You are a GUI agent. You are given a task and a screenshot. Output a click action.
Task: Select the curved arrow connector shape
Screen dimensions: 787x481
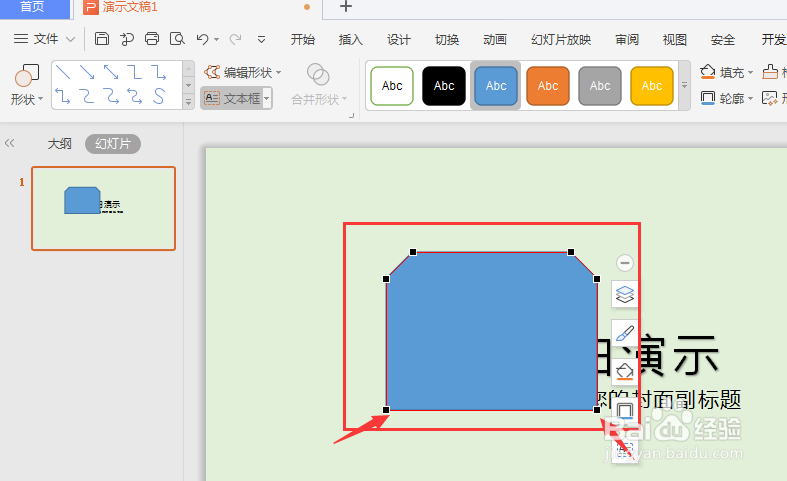tap(111, 95)
